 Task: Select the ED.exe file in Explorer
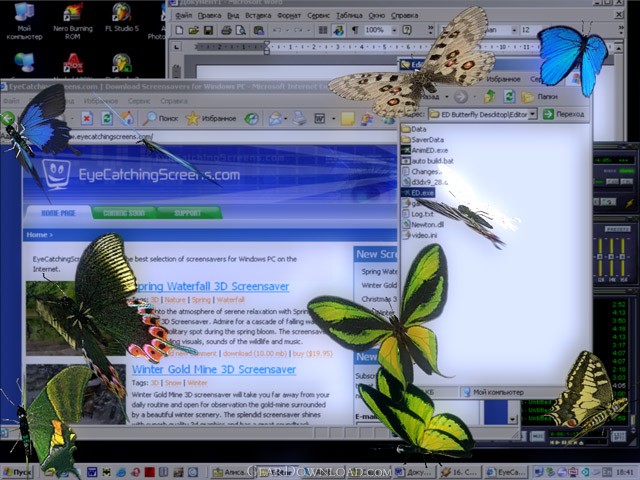418,193
